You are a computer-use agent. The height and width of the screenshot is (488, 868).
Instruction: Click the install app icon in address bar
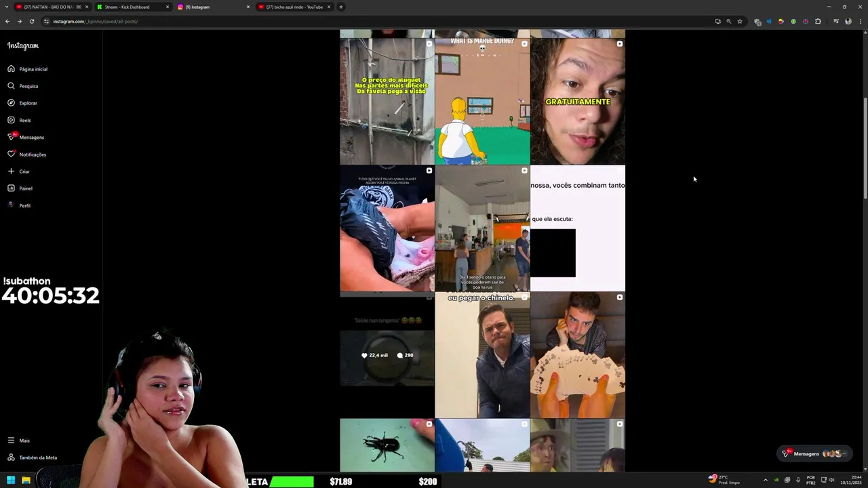[717, 21]
